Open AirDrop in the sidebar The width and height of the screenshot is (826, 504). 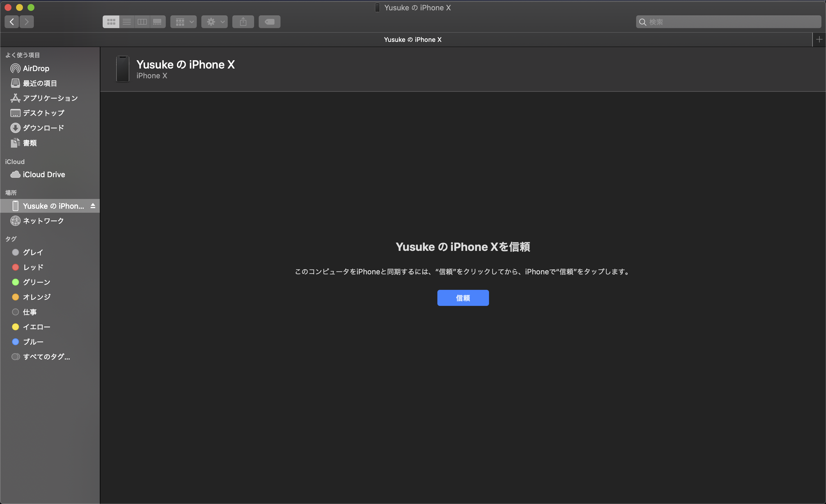coord(50,68)
